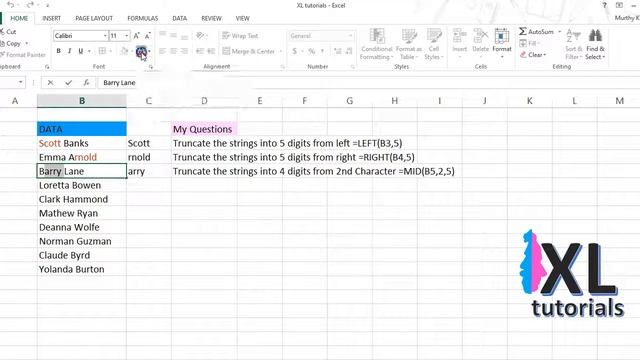Open the Merge & Center dropdown arrow
640x360 pixels.
281,51
